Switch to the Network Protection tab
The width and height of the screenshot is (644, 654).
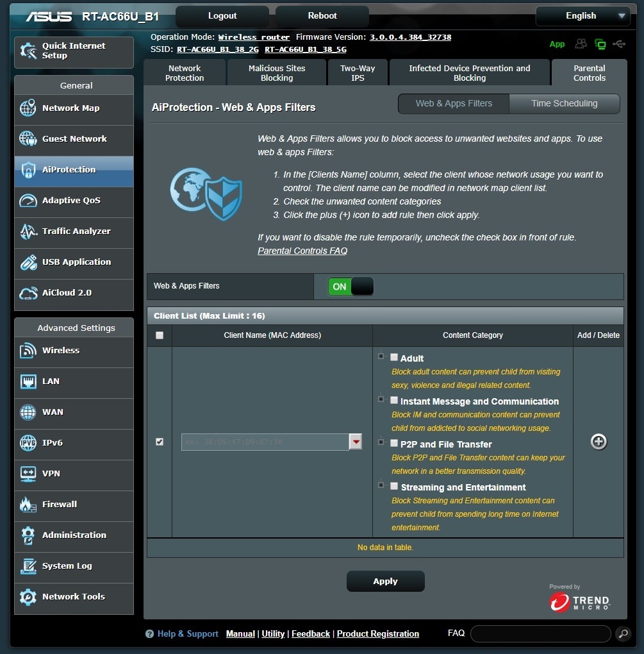(185, 73)
